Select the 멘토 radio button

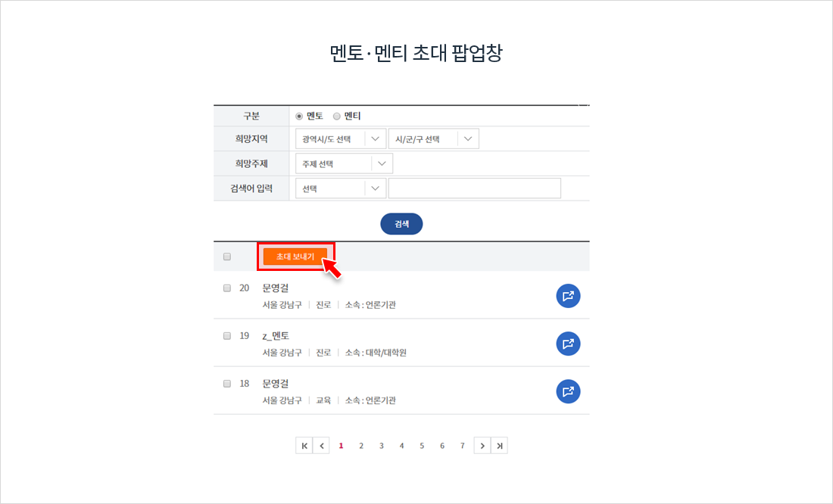(299, 117)
